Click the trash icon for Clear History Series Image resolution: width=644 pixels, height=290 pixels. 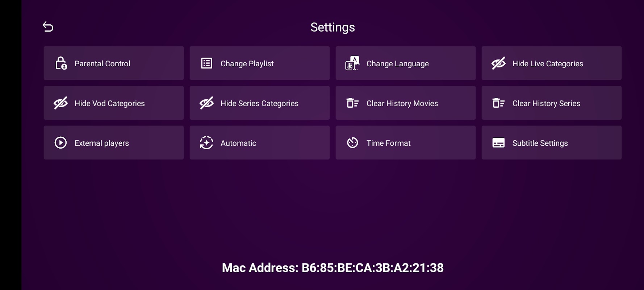pyautogui.click(x=498, y=103)
